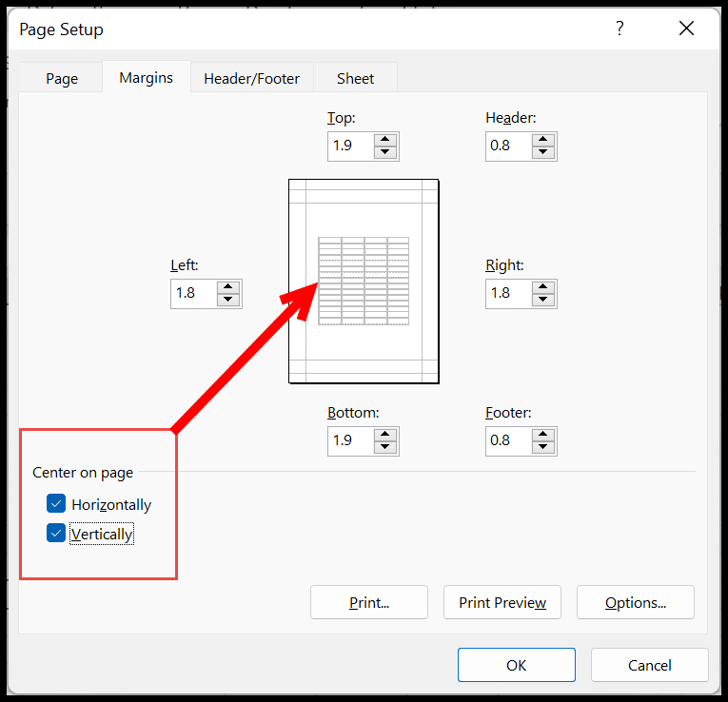Switch to the Sheet tab

click(x=355, y=79)
